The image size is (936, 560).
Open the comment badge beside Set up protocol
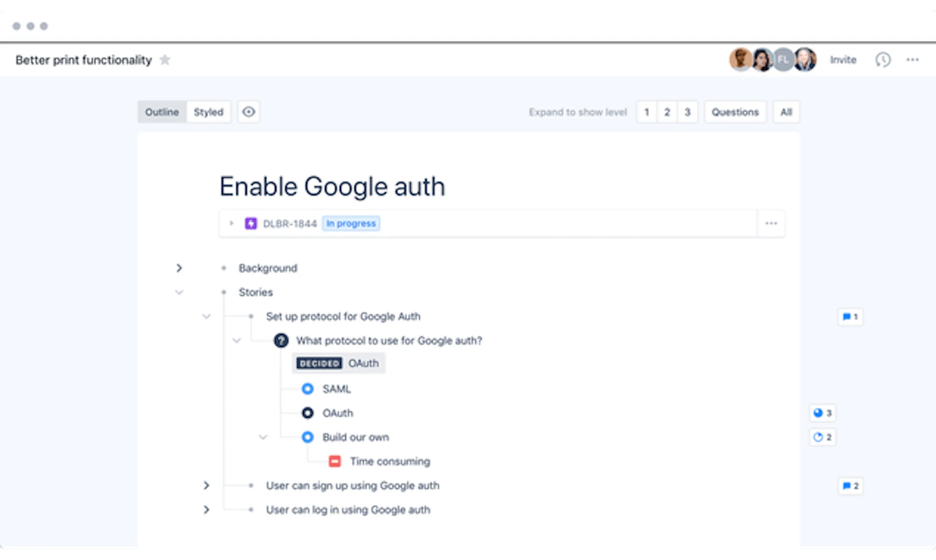[x=850, y=317]
